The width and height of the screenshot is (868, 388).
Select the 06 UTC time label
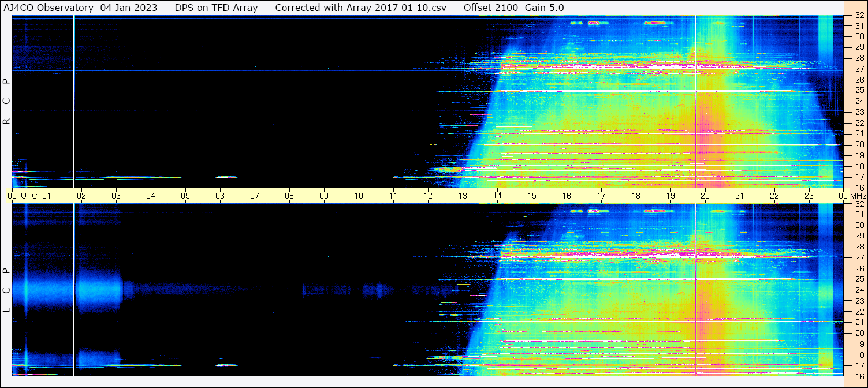pos(220,196)
